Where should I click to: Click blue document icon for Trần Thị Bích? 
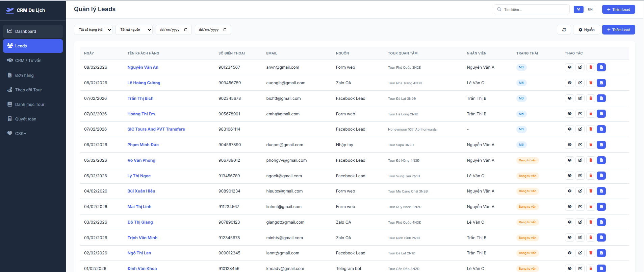point(601,98)
